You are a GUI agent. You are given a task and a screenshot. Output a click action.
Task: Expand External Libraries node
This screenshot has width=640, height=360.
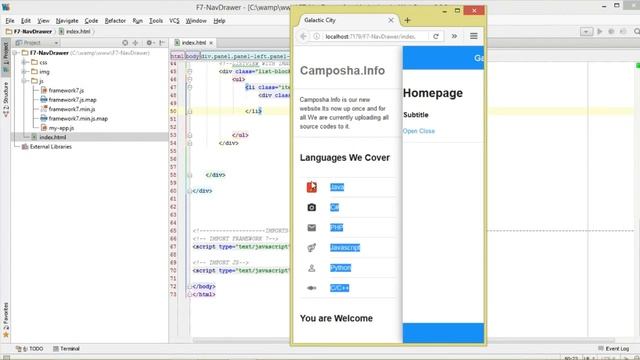click(16, 147)
